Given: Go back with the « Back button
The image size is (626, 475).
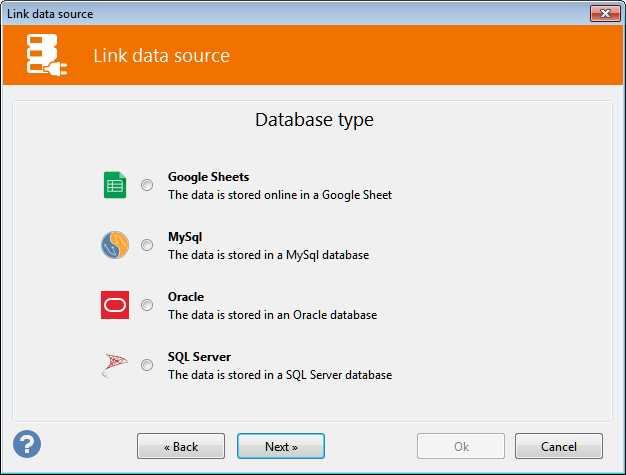Looking at the screenshot, I should (181, 446).
